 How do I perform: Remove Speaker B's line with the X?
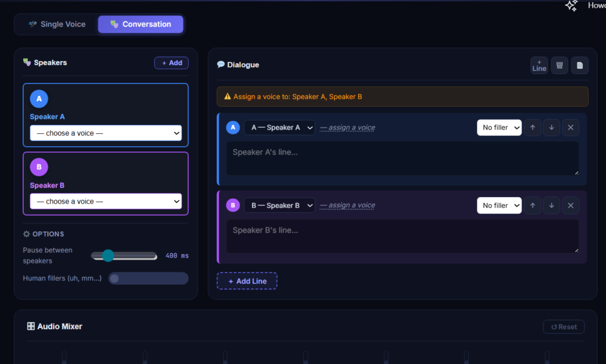coord(570,205)
